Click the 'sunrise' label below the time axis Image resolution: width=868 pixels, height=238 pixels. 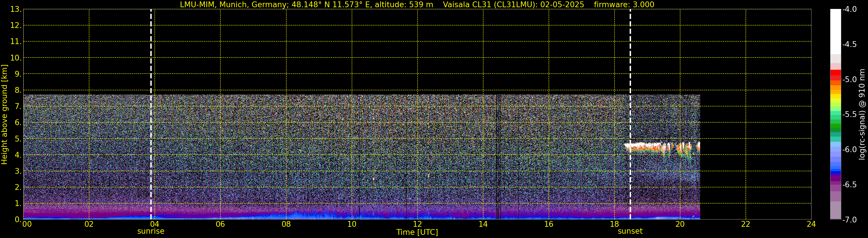point(151,231)
